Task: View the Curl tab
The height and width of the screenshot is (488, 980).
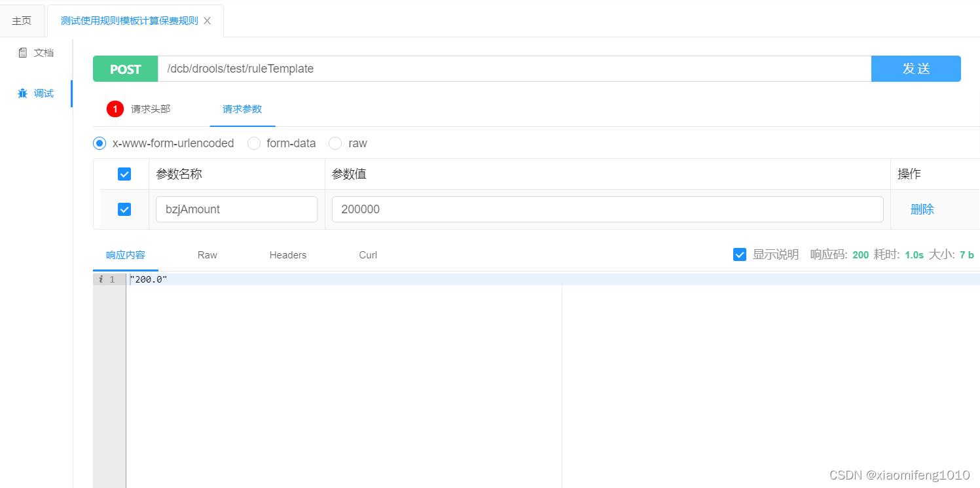Action: [368, 255]
